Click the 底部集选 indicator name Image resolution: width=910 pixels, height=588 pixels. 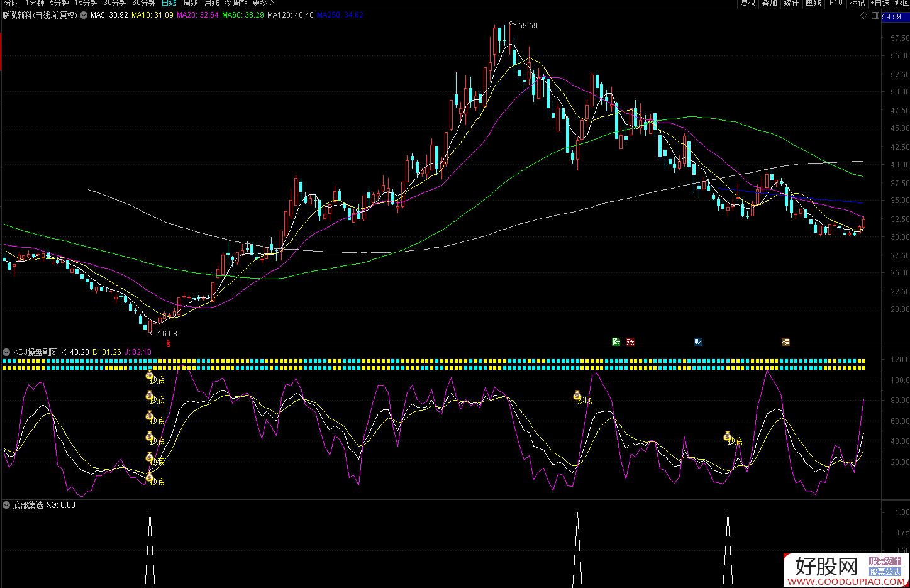28,505
